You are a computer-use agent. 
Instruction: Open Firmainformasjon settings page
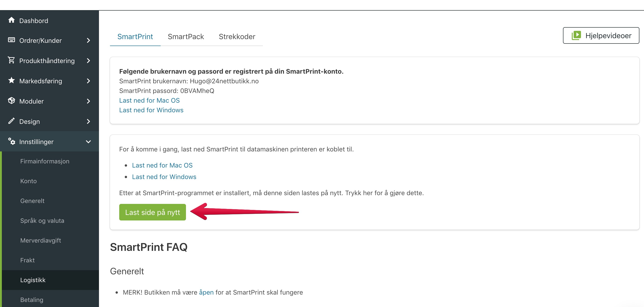point(45,161)
